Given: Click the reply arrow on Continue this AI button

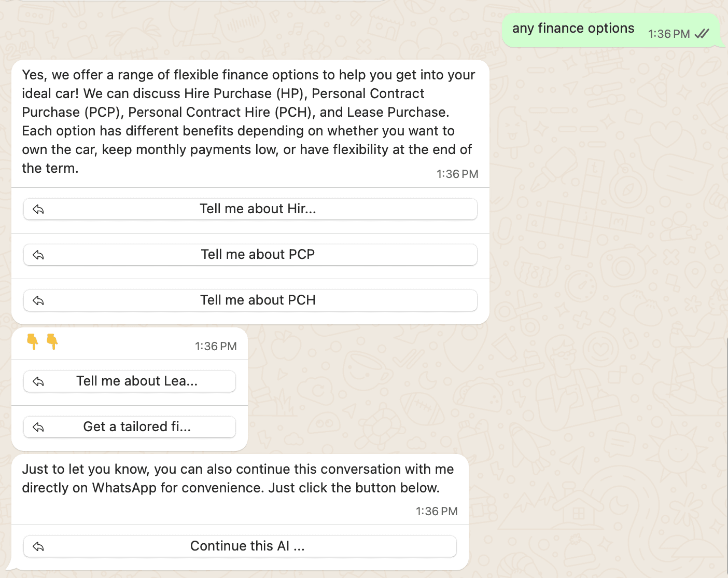Looking at the screenshot, I should coord(37,546).
